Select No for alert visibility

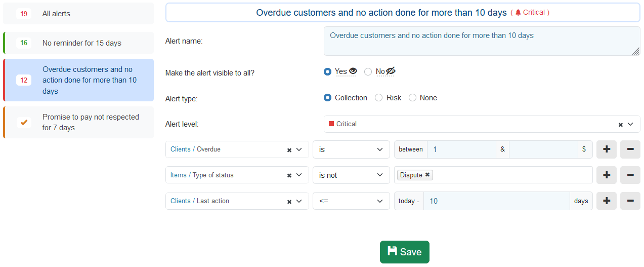(368, 72)
